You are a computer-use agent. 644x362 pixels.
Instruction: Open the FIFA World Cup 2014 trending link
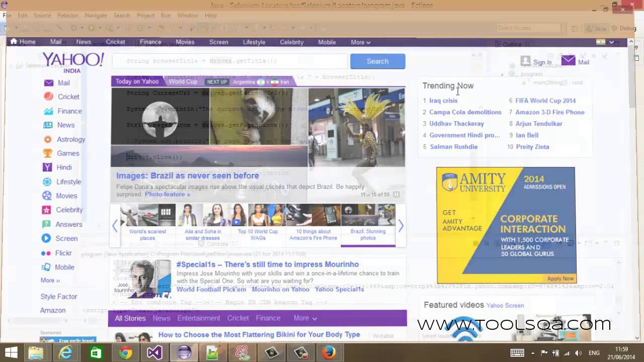click(545, 101)
